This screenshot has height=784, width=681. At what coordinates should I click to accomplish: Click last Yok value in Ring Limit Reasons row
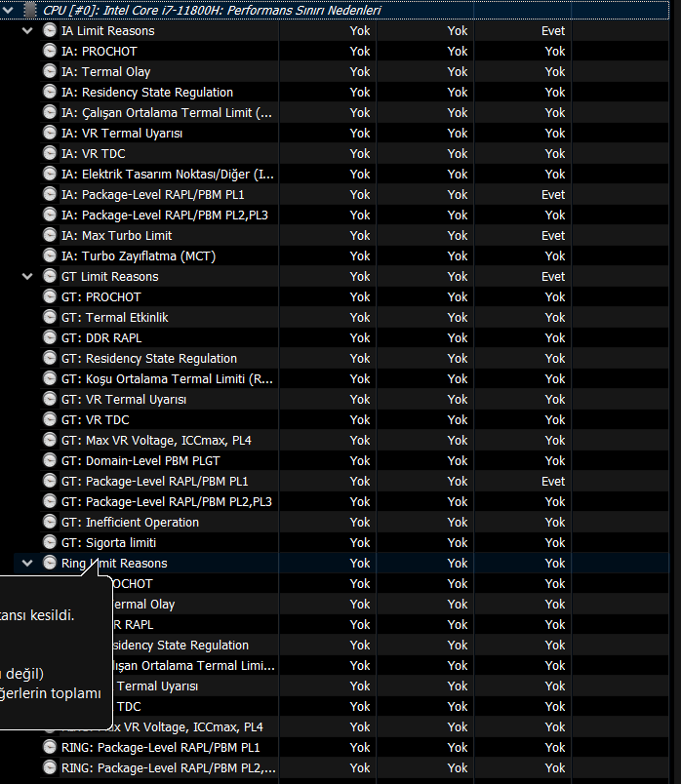tap(555, 564)
